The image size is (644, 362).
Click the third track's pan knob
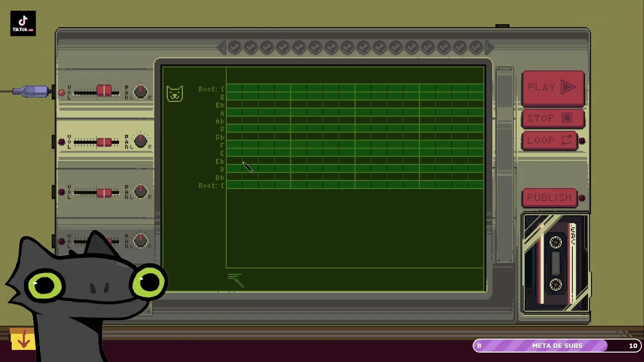coord(140,191)
